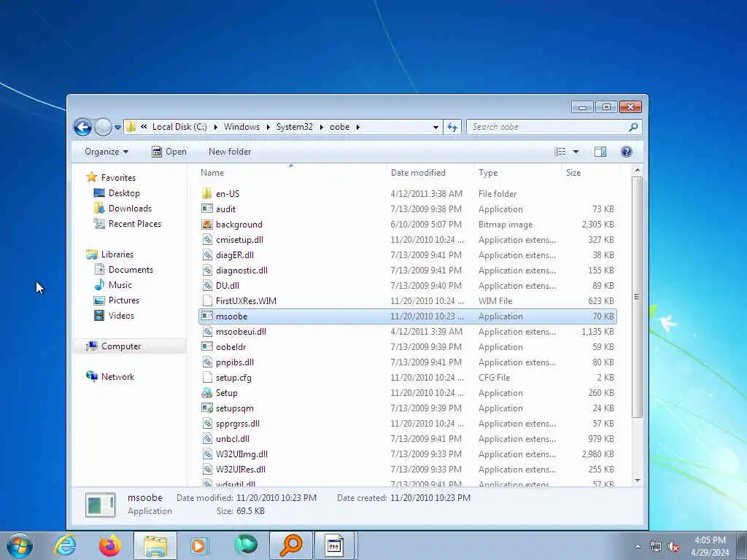The width and height of the screenshot is (747, 560).
Task: Open the recent pages dropdown arrow
Action: (117, 128)
